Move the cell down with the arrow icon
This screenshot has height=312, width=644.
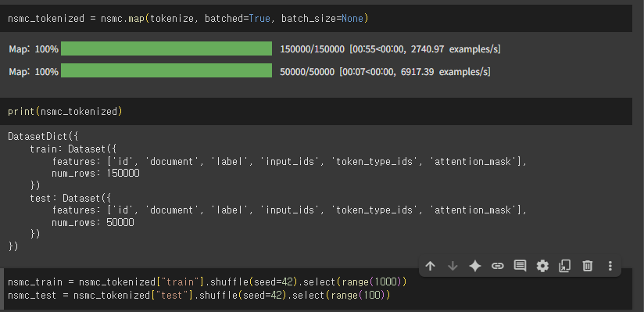coord(453,266)
